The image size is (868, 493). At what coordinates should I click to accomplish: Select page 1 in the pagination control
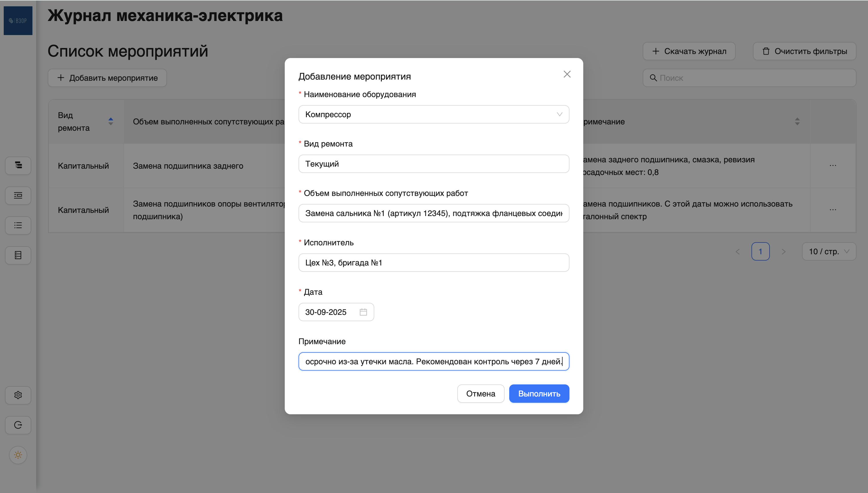tap(761, 251)
